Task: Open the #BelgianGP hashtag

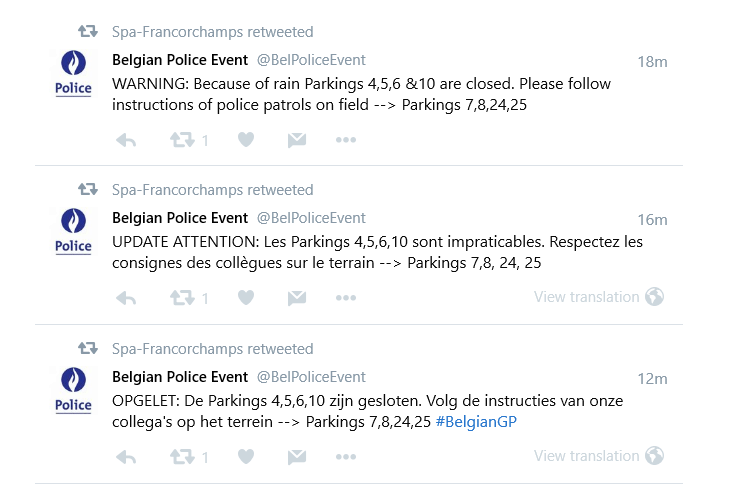Action: tap(476, 422)
